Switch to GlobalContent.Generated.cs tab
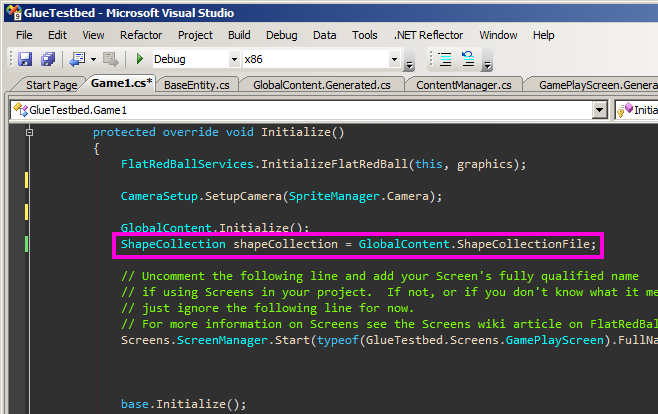Image resolution: width=658 pixels, height=414 pixels. (321, 85)
